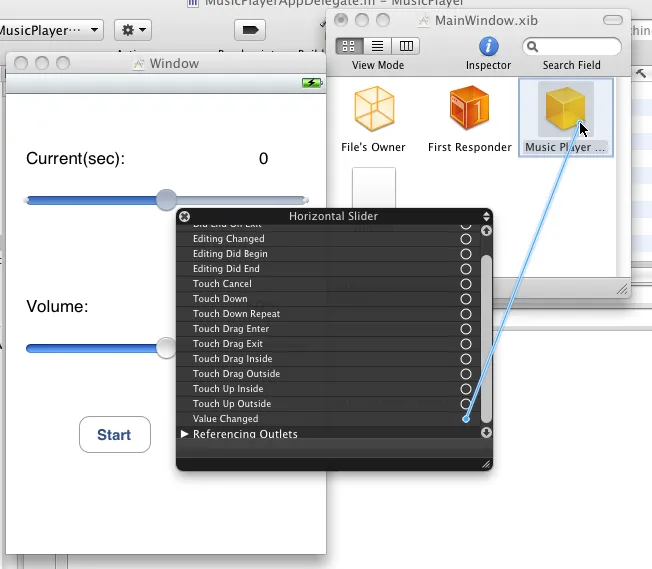Click the Editing Changed connection circle
Screen dimensions: 652x569
[465, 239]
